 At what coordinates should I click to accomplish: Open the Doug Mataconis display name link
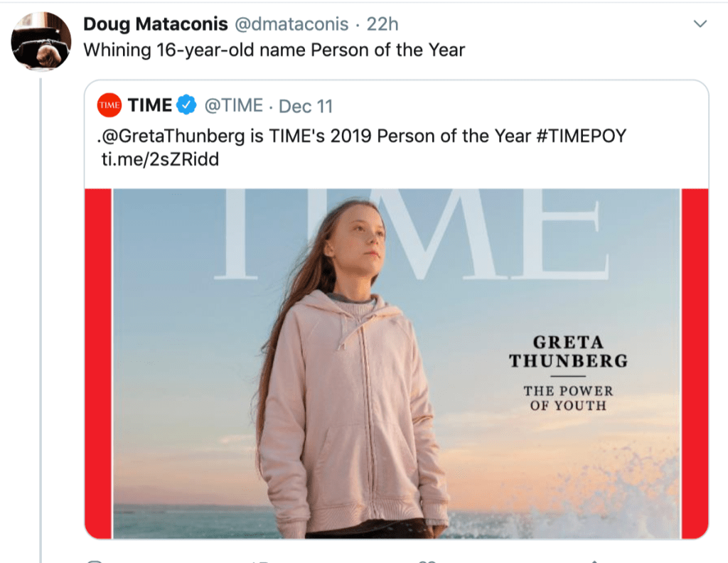click(155, 24)
